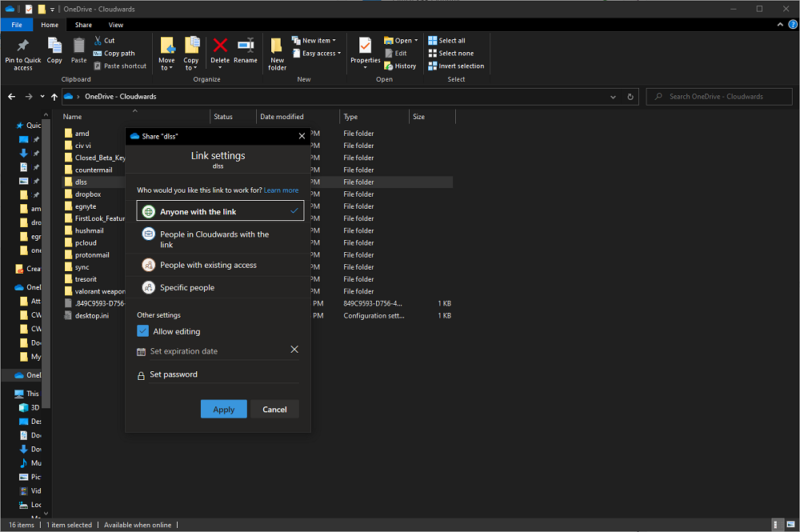Click the Rename ribbon icon
Viewport: 800px width, 532px height.
245,45
